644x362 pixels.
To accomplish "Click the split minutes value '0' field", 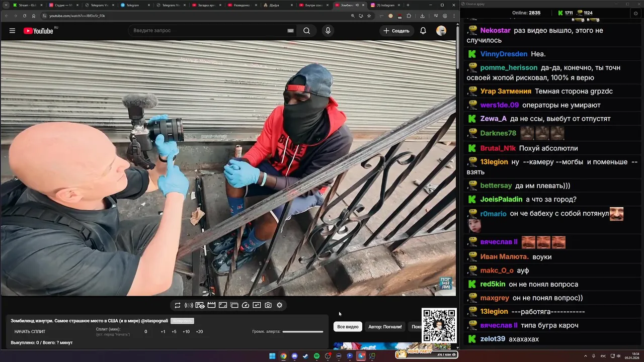I will 146,332.
